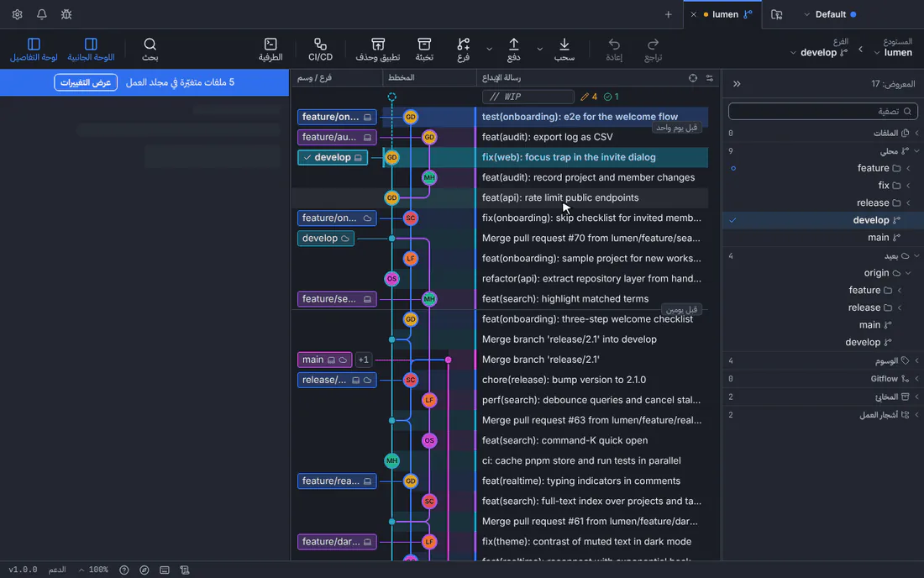Click the +1 badge next to main label
The image size is (924, 578).
pyautogui.click(x=364, y=360)
